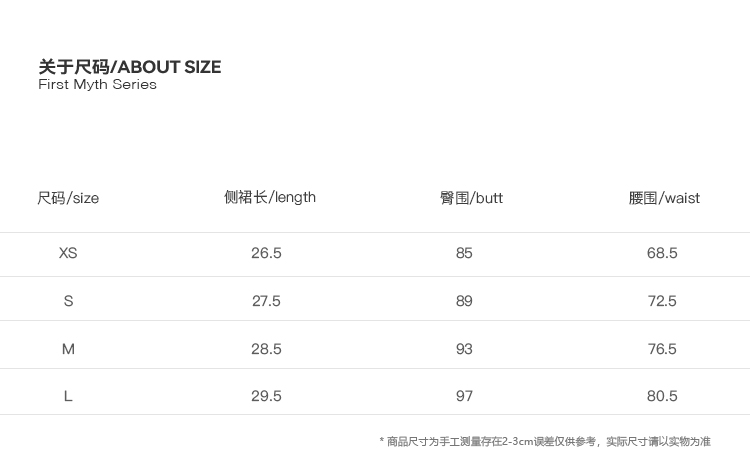The image size is (750, 465).
Task: Click the measurement disclaimer footnote text
Action: coord(545,441)
